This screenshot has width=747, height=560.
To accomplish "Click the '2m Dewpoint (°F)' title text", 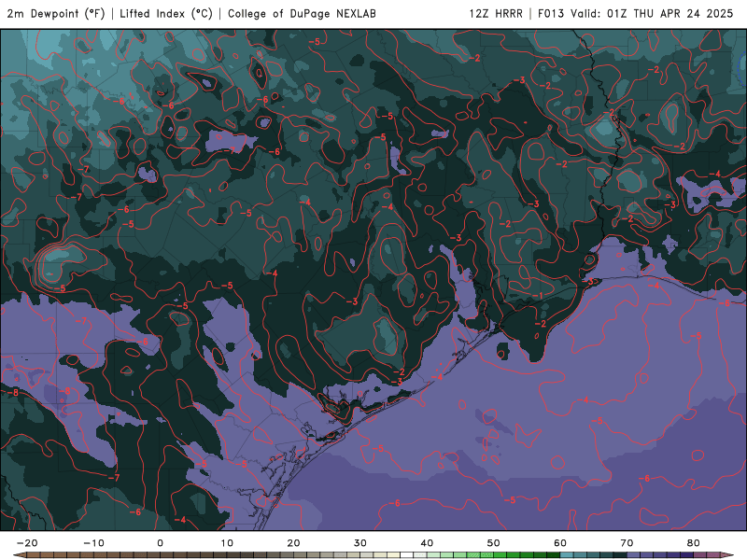I will [56, 13].
